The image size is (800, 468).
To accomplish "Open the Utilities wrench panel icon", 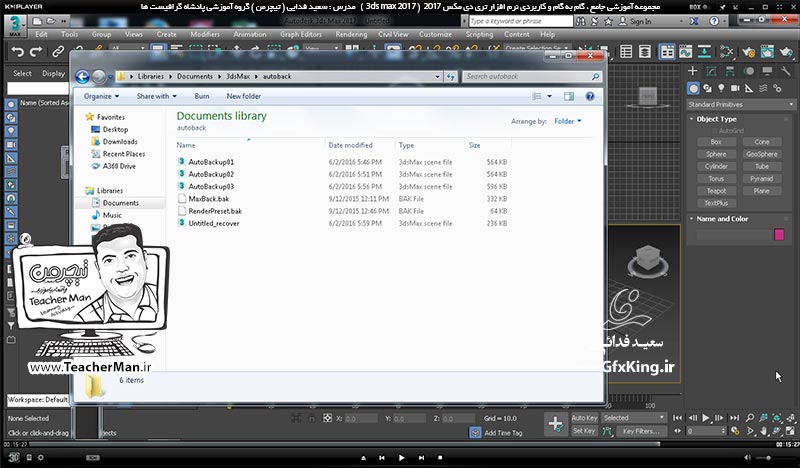I will click(786, 71).
